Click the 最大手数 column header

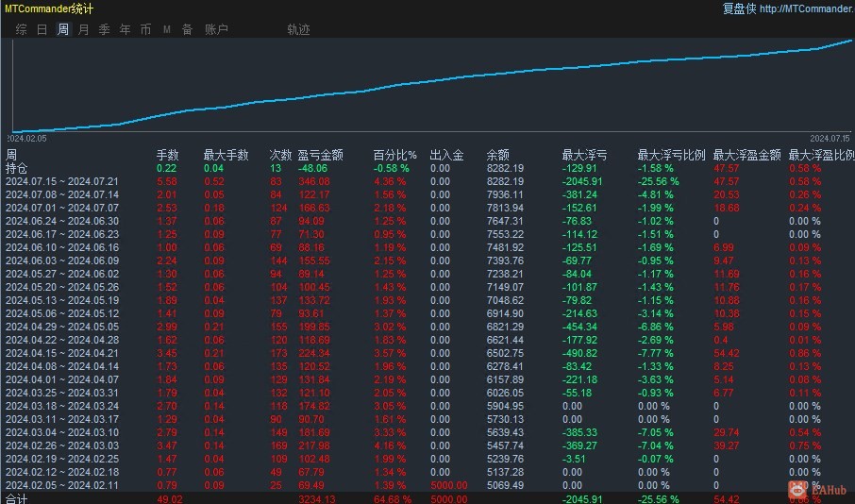pos(226,155)
